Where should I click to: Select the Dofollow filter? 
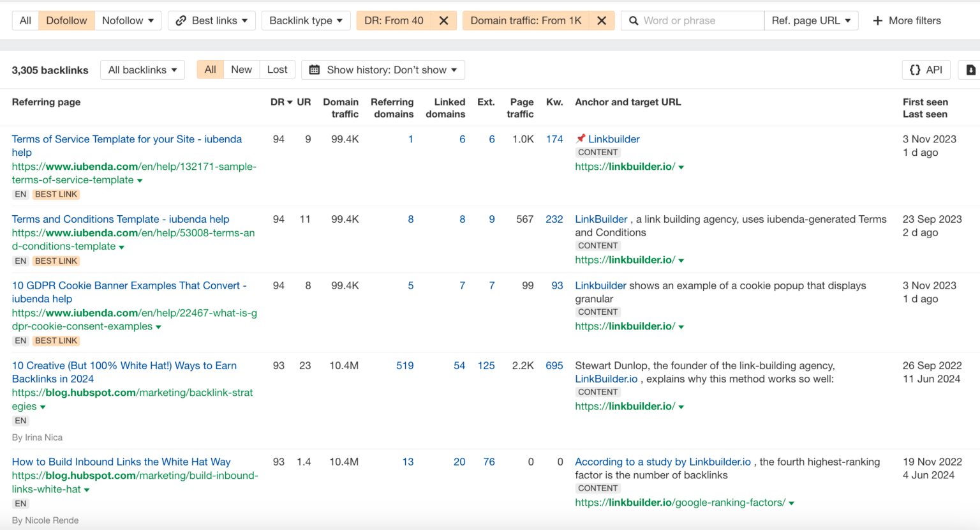[x=66, y=20]
